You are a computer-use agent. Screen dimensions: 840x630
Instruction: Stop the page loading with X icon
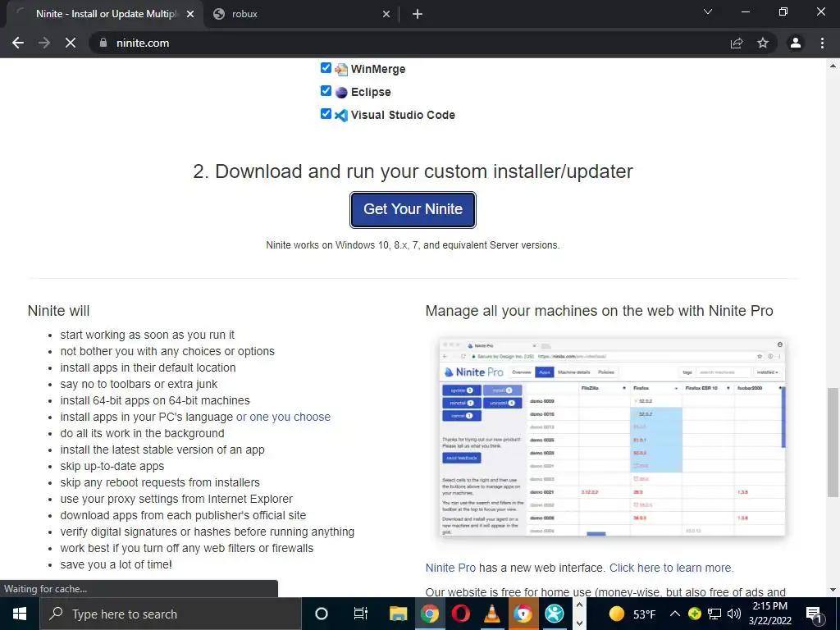pyautogui.click(x=71, y=43)
